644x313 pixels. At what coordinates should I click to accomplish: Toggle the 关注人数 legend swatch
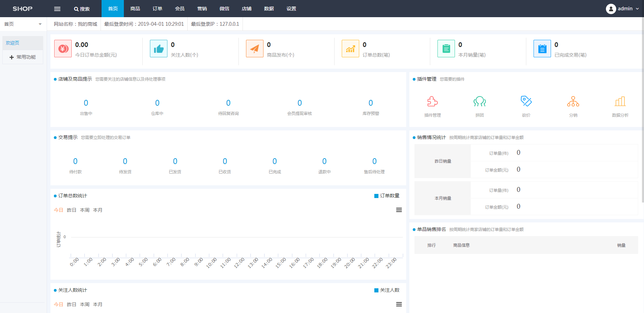pyautogui.click(x=376, y=290)
